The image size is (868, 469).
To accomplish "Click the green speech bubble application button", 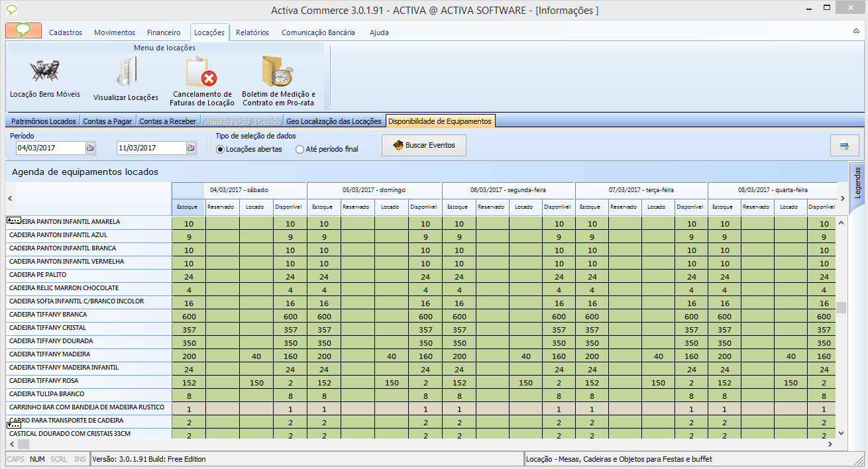I will pos(24,31).
